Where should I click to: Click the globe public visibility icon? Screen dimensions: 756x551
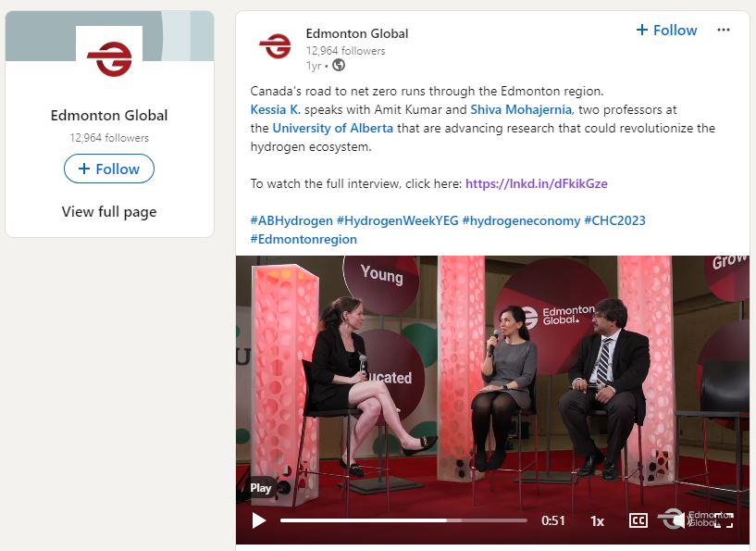pos(339,65)
